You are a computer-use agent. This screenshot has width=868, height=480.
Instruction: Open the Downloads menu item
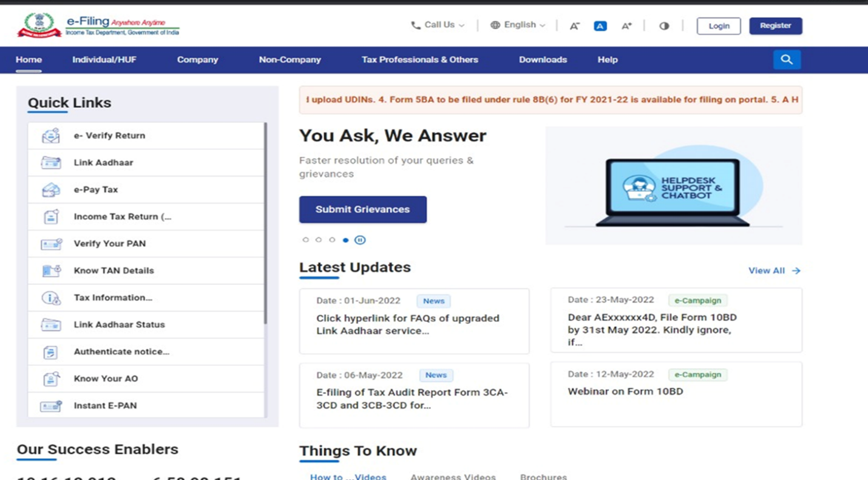(543, 60)
